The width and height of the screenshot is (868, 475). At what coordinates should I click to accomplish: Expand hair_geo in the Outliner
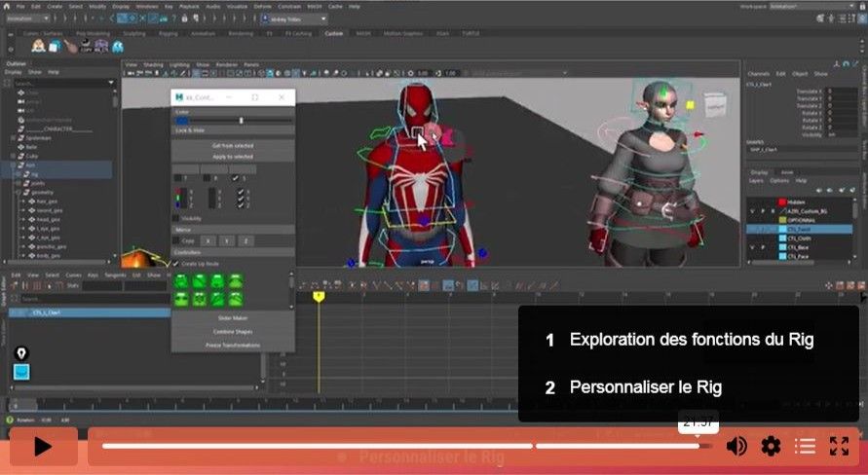22,201
